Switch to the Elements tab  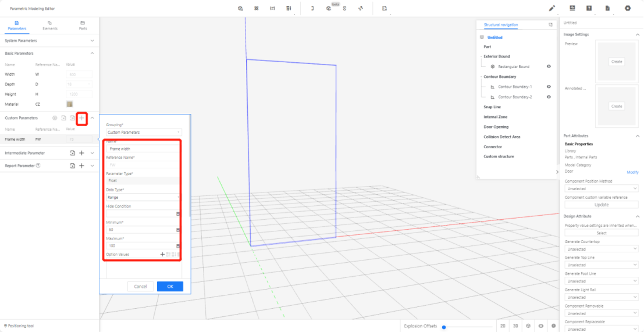(x=50, y=25)
